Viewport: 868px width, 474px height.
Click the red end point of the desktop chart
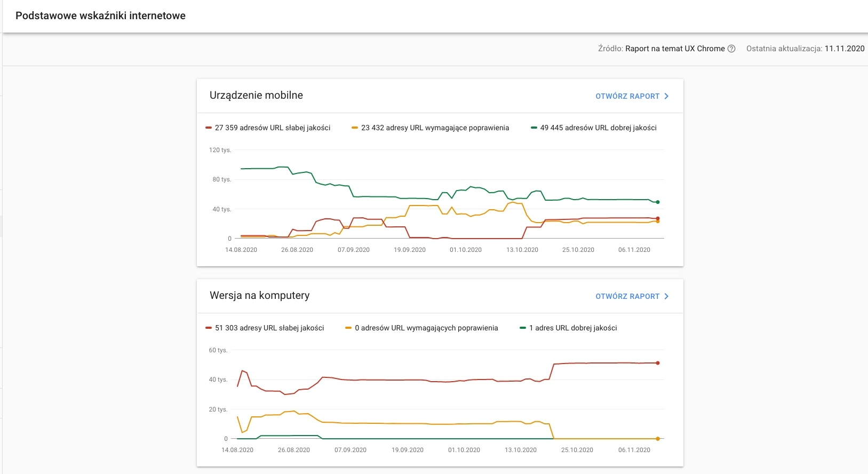(658, 363)
